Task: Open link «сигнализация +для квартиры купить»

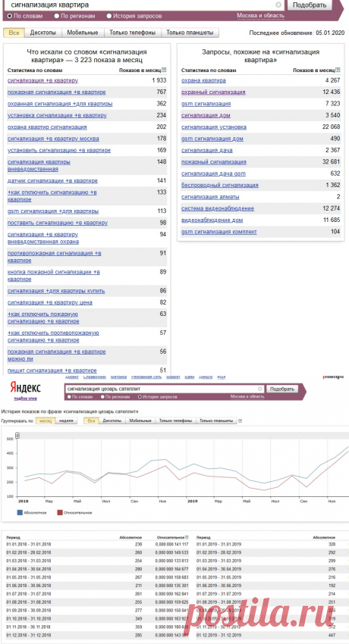Action: tap(56, 291)
